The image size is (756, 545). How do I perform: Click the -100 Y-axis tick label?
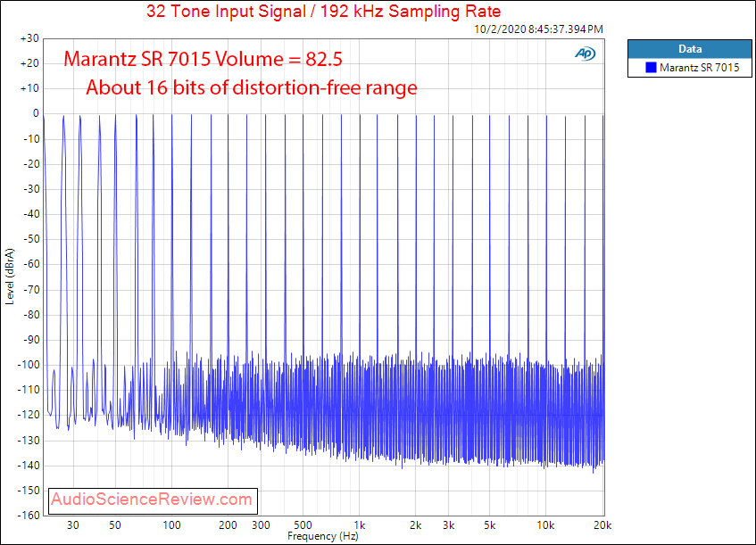[29, 365]
